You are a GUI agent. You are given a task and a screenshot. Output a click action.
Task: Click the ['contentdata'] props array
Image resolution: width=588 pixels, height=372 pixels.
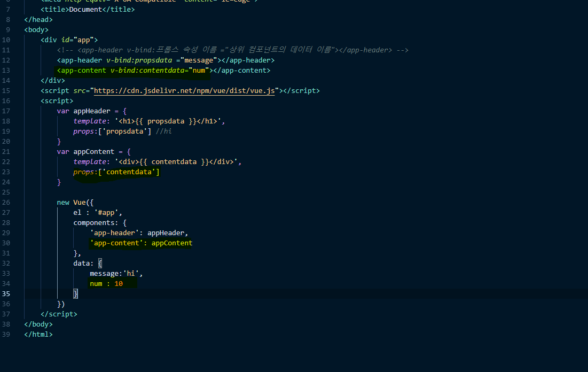coord(129,172)
